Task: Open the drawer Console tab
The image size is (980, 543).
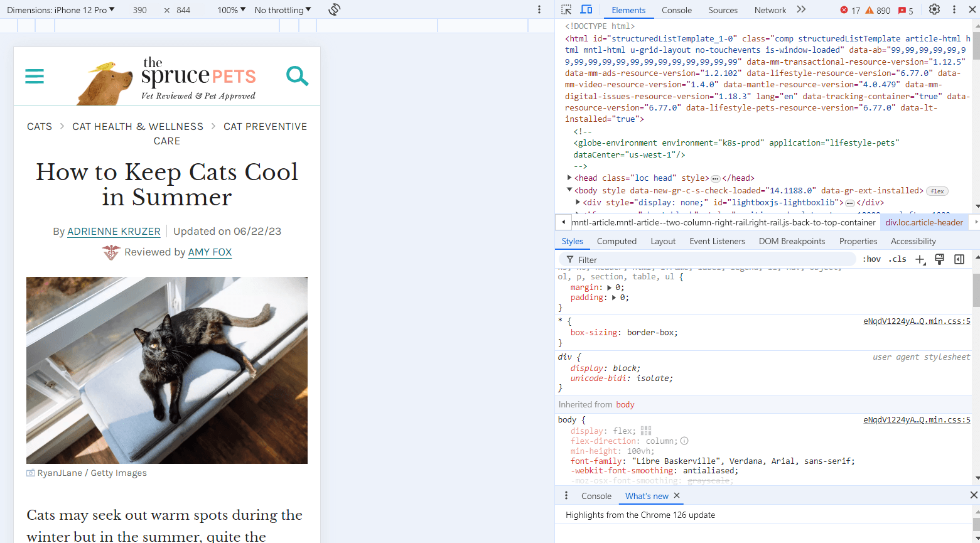Action: 596,496
